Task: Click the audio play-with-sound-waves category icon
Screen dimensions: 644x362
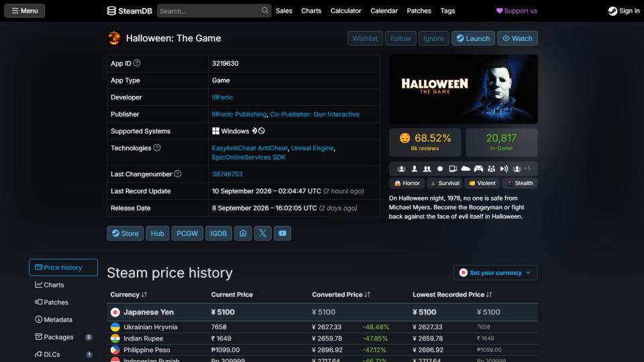Action: (x=504, y=169)
